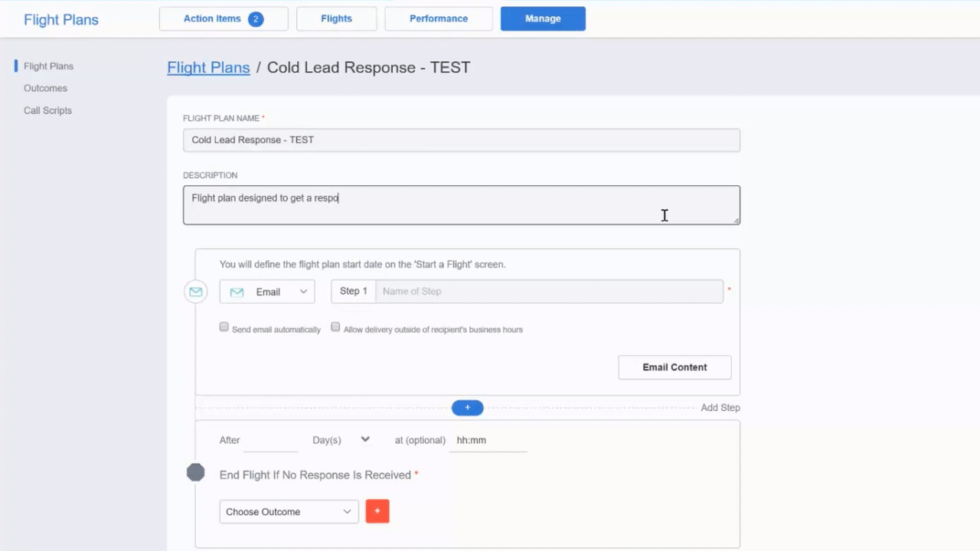Click the hh:mm time input field
This screenshot has height=551, width=980.
point(487,440)
